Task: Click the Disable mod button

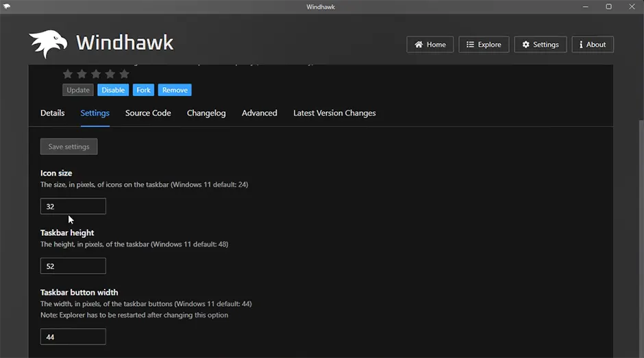Action: [x=113, y=90]
